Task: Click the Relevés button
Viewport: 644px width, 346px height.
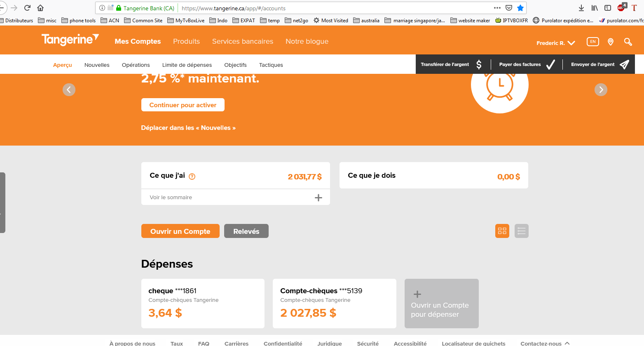Action: coord(246,231)
